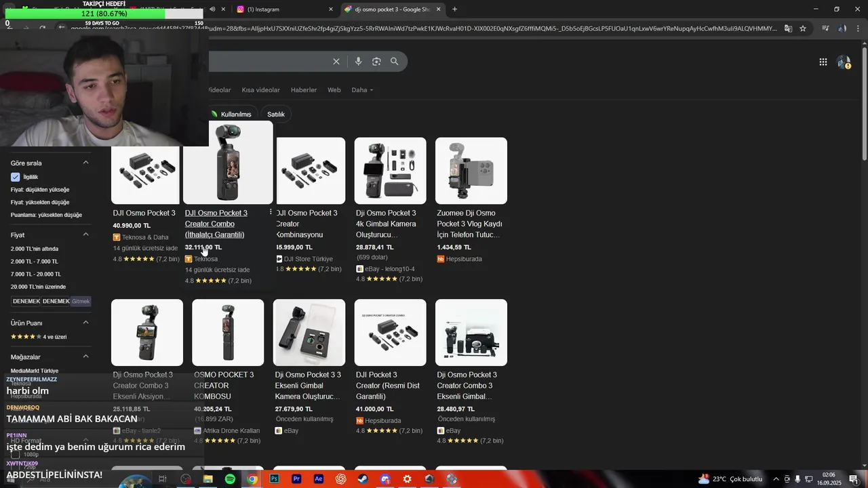Screen dimensions: 868x488
Task: Bookmark this page with the star icon
Action: 803,28
